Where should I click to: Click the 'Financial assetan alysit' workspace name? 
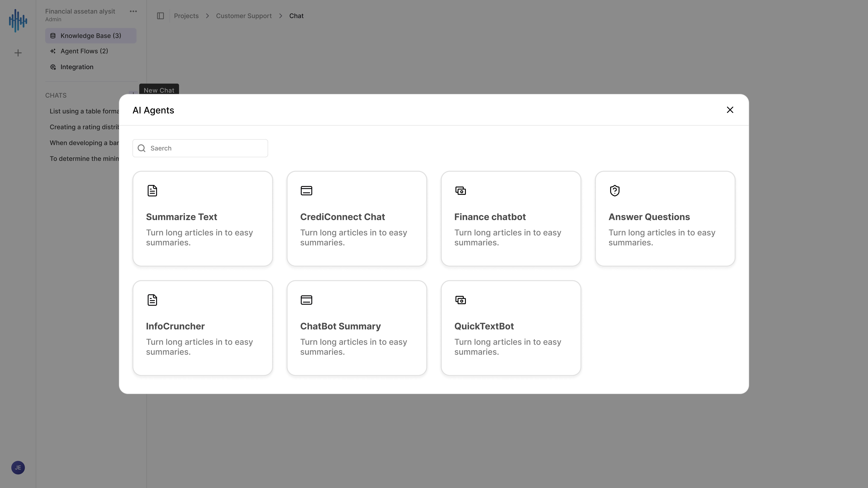(x=80, y=11)
